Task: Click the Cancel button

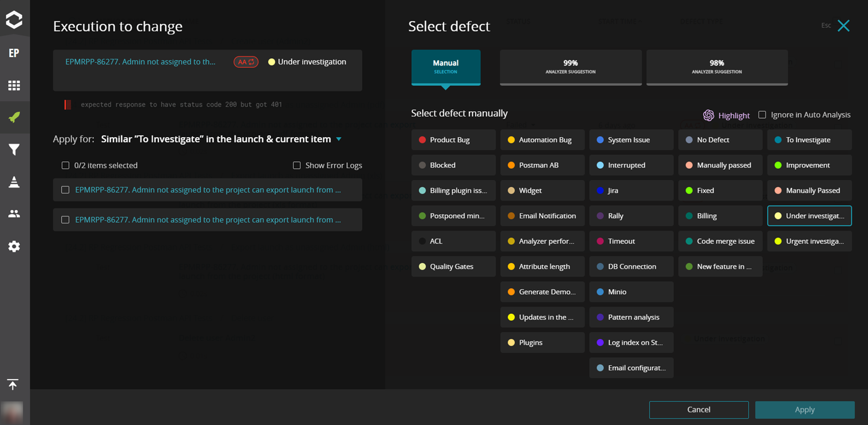Action: pos(699,409)
